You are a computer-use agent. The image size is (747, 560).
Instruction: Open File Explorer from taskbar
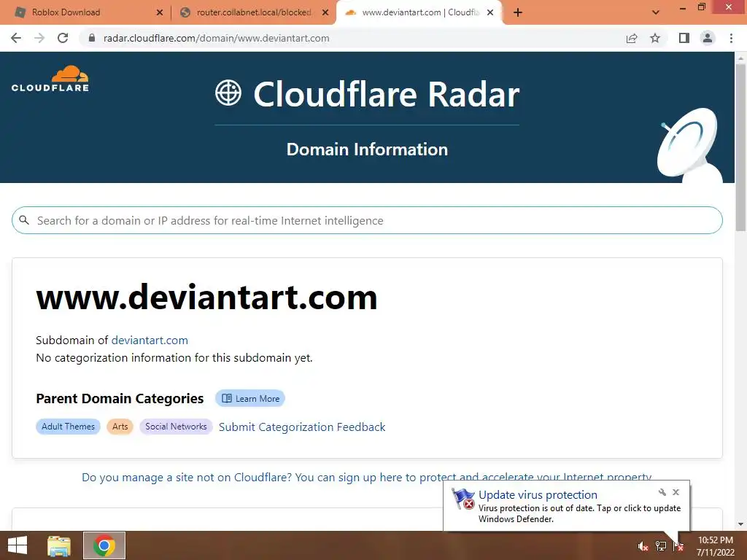click(59, 545)
